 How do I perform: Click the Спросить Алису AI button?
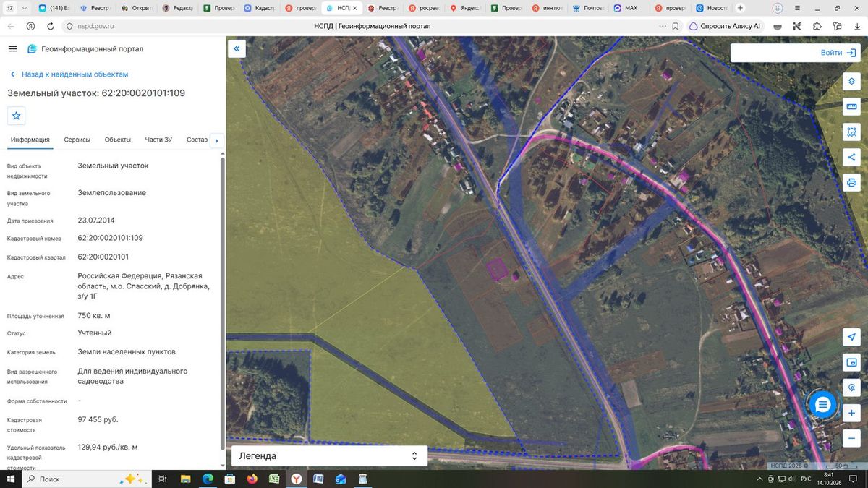point(725,26)
